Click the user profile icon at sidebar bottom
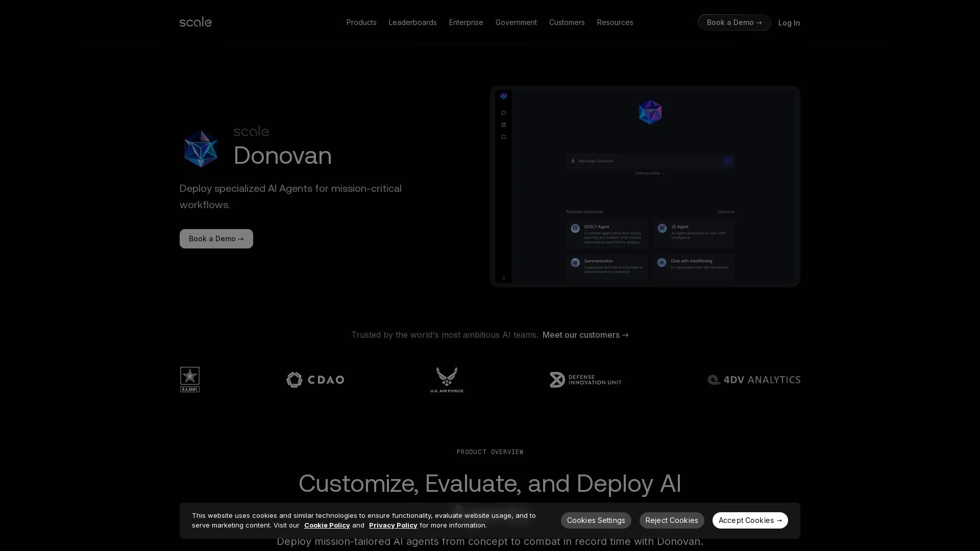The width and height of the screenshot is (980, 551). pyautogui.click(x=504, y=278)
